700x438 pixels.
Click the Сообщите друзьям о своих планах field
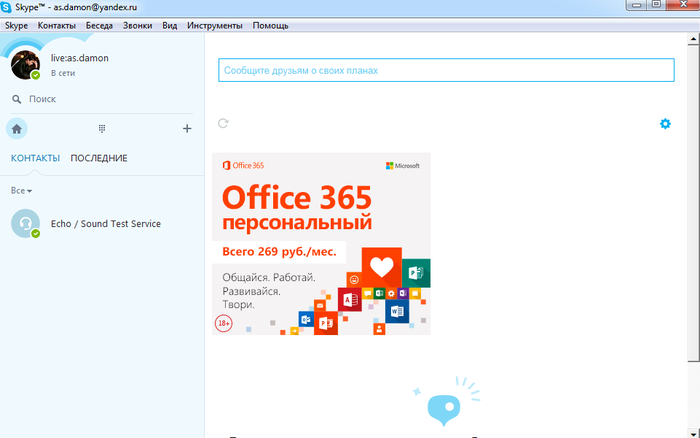pyautogui.click(x=446, y=70)
